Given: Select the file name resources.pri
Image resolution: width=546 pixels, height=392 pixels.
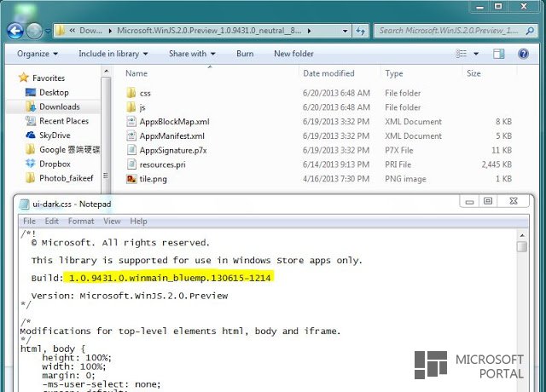Looking at the screenshot, I should pyautogui.click(x=162, y=164).
